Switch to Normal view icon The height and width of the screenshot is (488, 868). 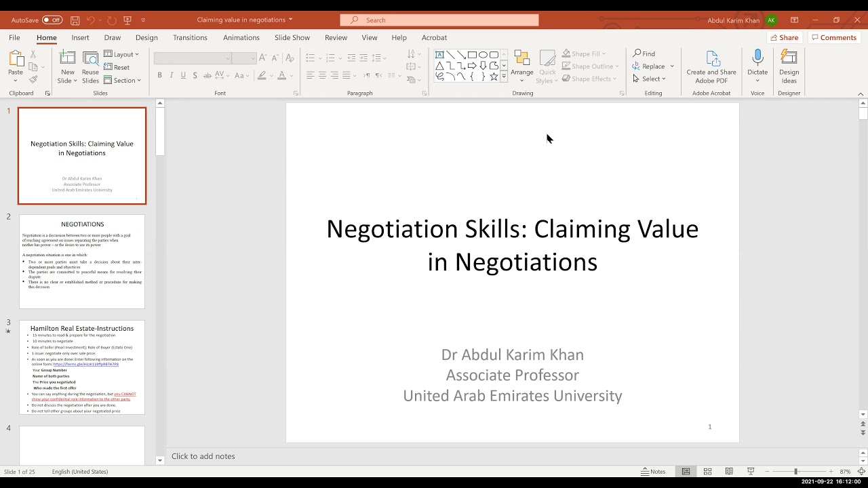pos(686,472)
